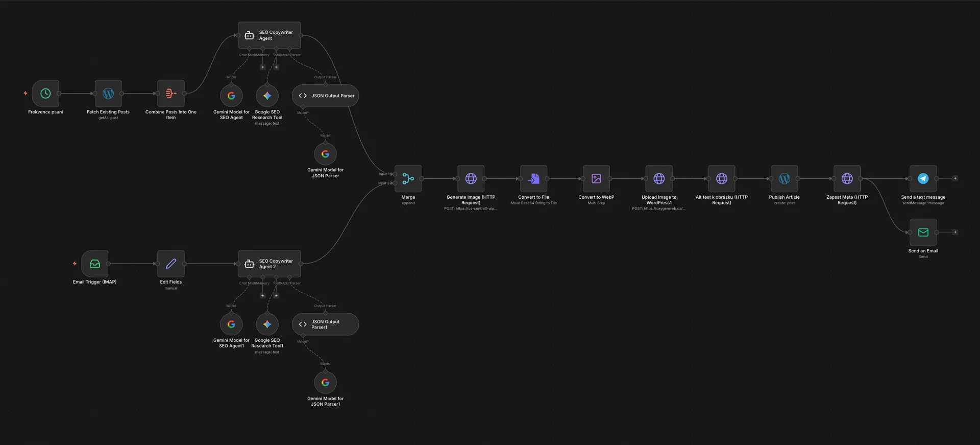Click the plus output after Send an Email
Image resolution: width=980 pixels, height=445 pixels.
click(955, 232)
